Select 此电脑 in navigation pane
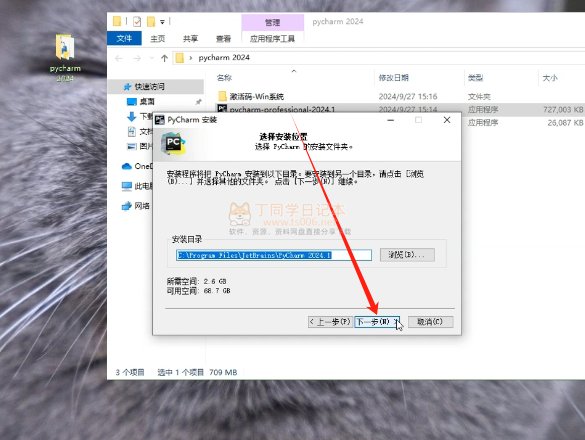The height and width of the screenshot is (440, 585). (x=137, y=186)
